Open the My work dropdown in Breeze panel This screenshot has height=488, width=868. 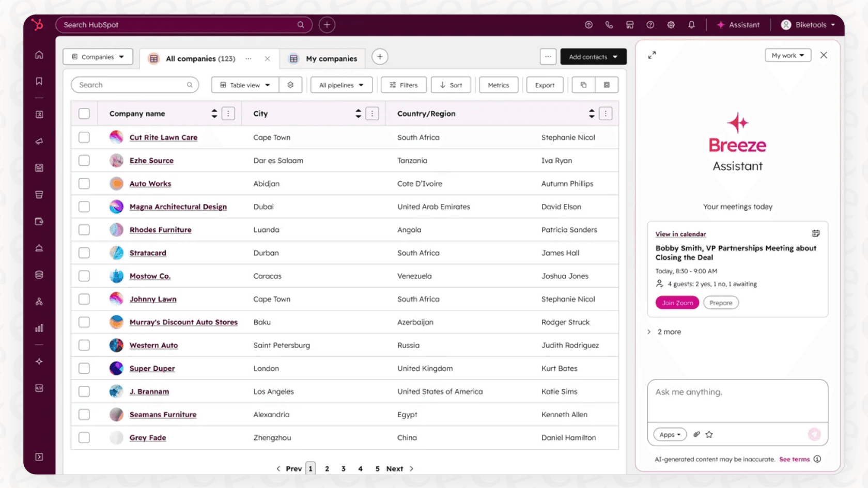[787, 55]
